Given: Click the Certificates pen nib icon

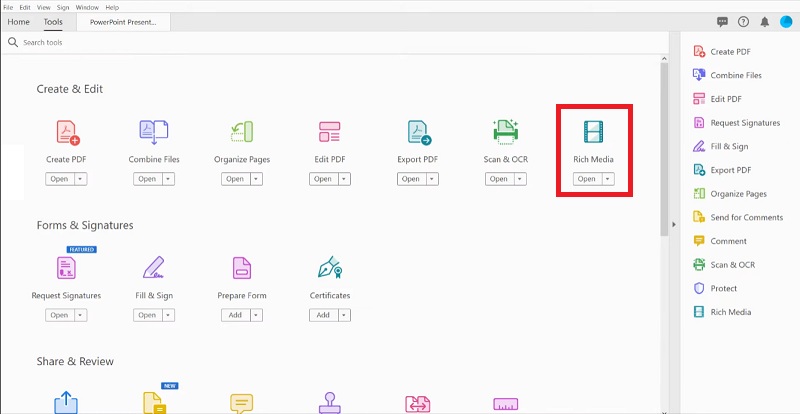Looking at the screenshot, I should [330, 267].
